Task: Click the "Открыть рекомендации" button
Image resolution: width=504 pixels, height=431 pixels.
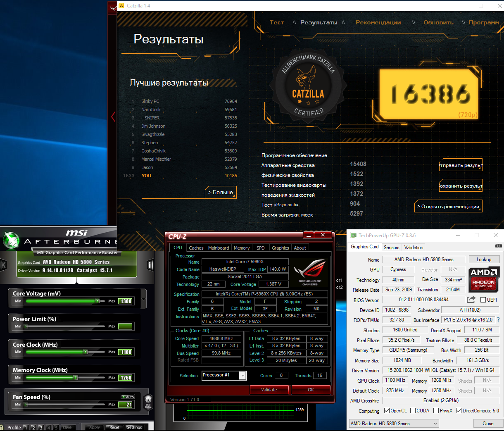Action: (448, 206)
